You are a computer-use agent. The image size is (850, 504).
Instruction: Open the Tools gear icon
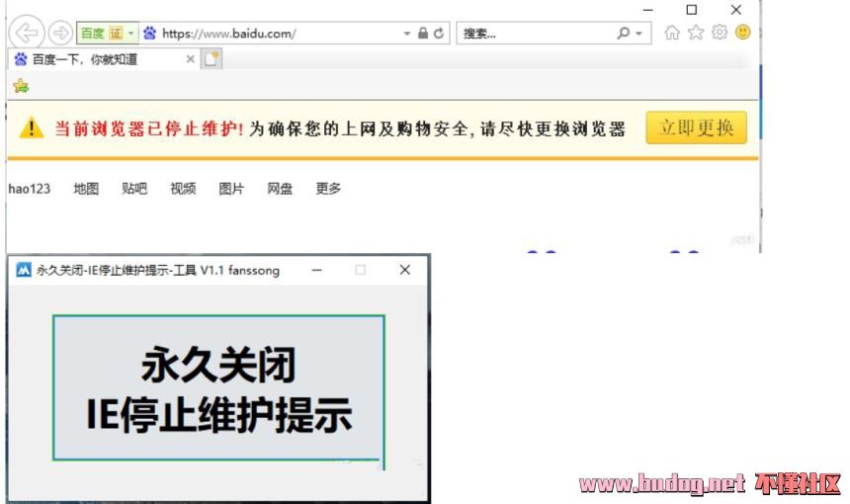(720, 32)
